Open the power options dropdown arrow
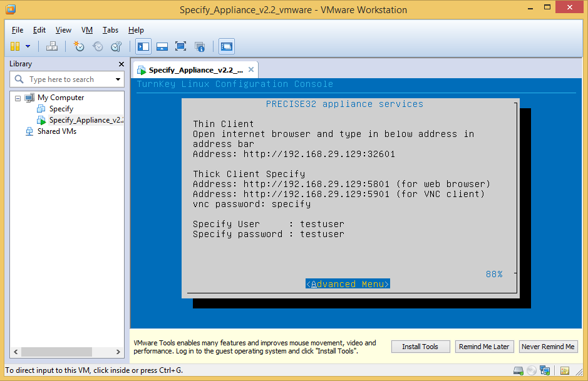This screenshot has height=381, width=588. pos(28,46)
